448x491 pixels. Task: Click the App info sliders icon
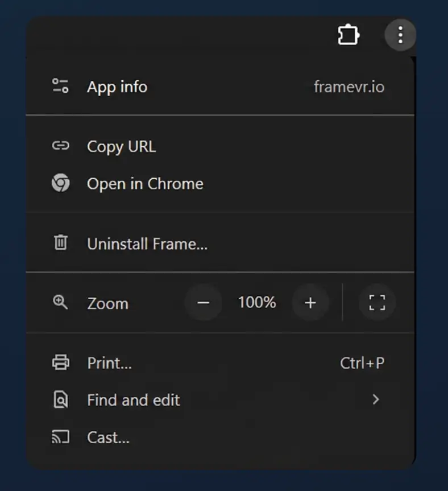point(60,86)
